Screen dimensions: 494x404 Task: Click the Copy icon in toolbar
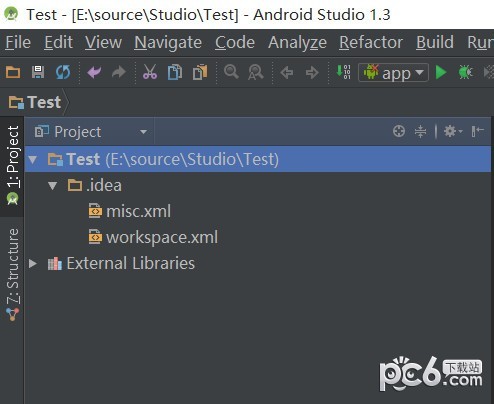pyautogui.click(x=175, y=72)
